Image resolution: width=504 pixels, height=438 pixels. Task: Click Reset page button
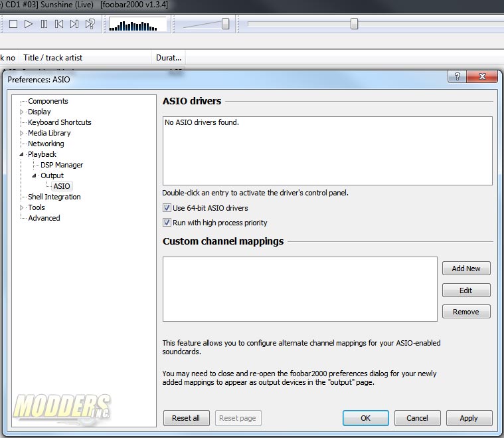point(238,418)
